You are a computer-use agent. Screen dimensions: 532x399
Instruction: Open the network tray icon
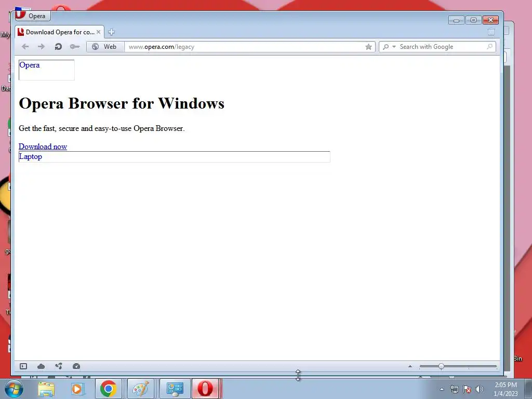(454, 389)
